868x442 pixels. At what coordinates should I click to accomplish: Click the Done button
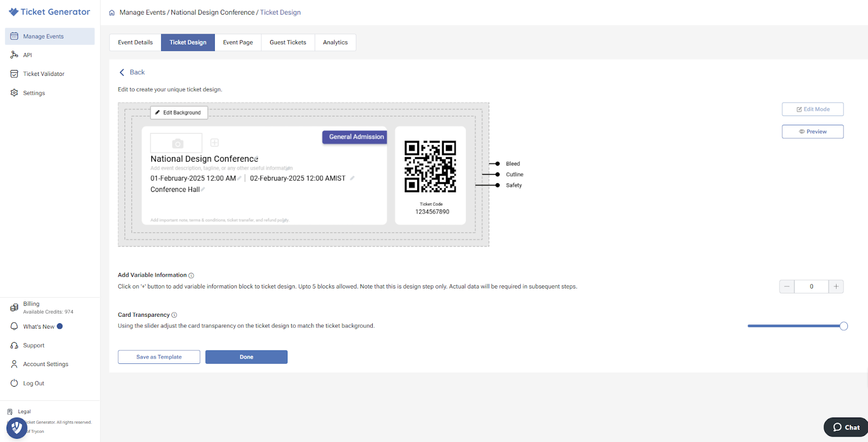[x=246, y=357]
